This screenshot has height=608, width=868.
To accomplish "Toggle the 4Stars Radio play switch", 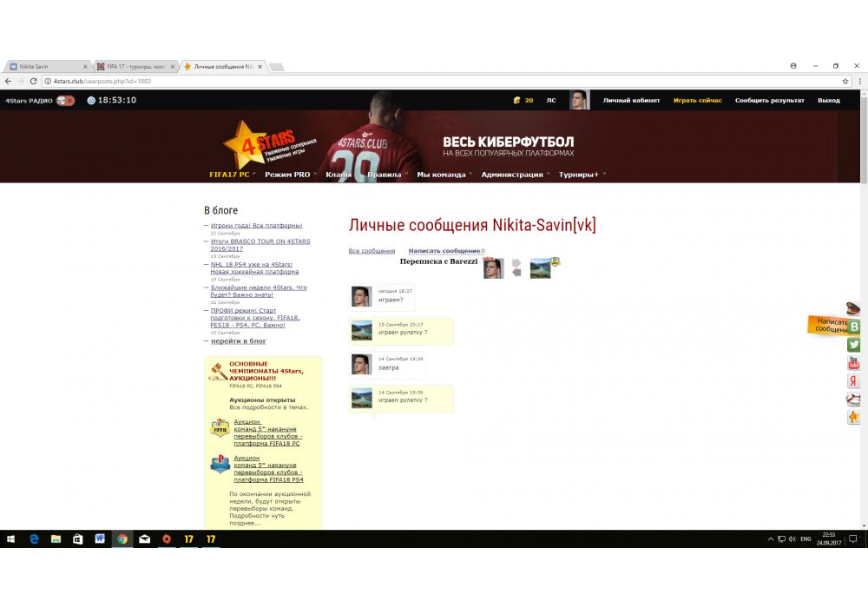I will [65, 101].
